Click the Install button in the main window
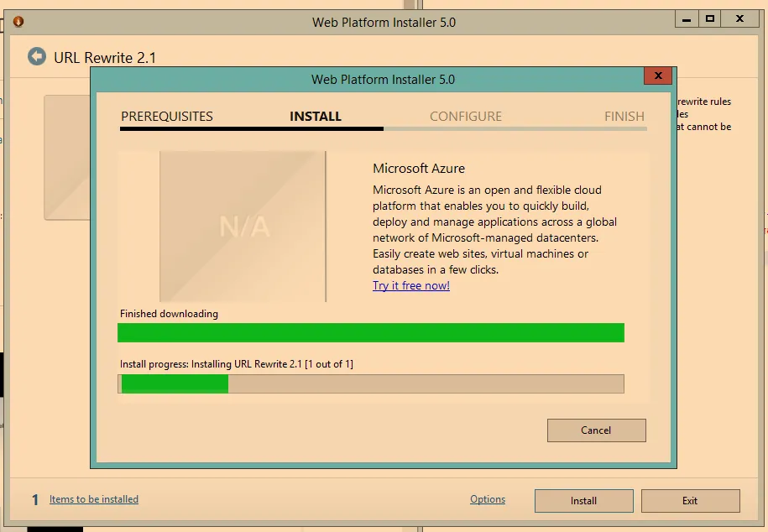Screen dimensions: 768x532 coord(584,501)
